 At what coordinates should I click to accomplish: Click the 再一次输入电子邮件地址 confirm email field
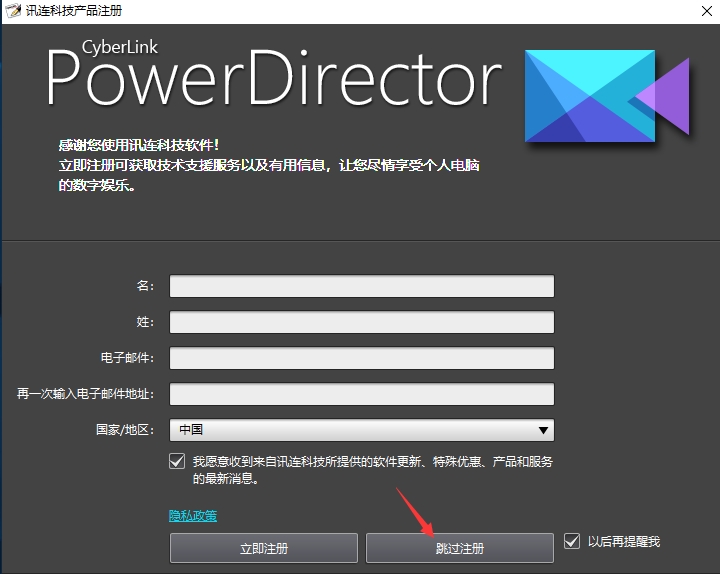tap(362, 394)
